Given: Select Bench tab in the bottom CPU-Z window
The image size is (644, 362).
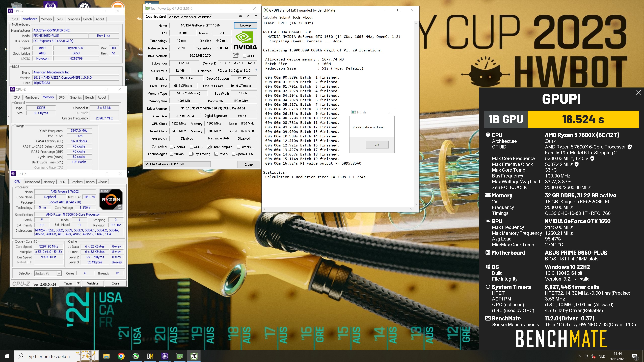Looking at the screenshot, I should pos(90,182).
